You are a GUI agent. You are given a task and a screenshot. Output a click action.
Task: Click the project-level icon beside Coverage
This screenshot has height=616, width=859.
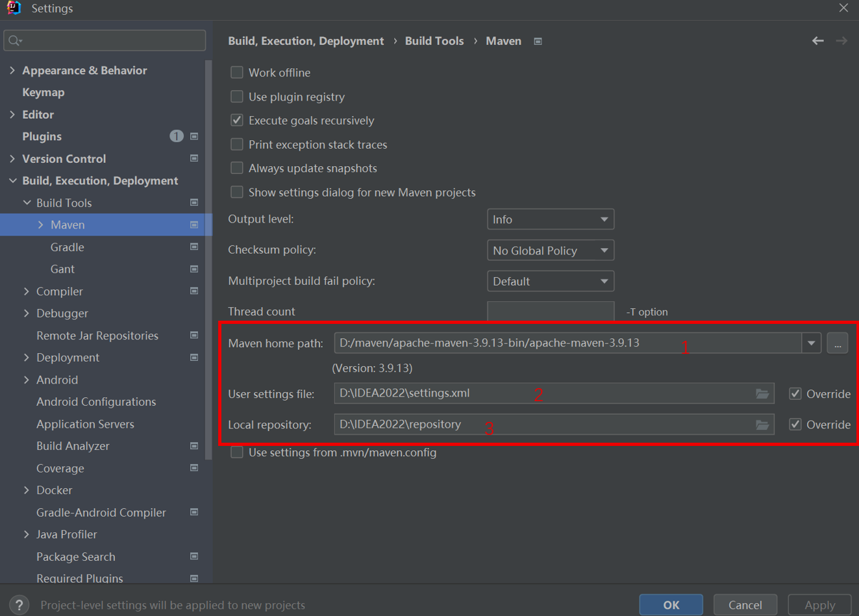tap(194, 468)
